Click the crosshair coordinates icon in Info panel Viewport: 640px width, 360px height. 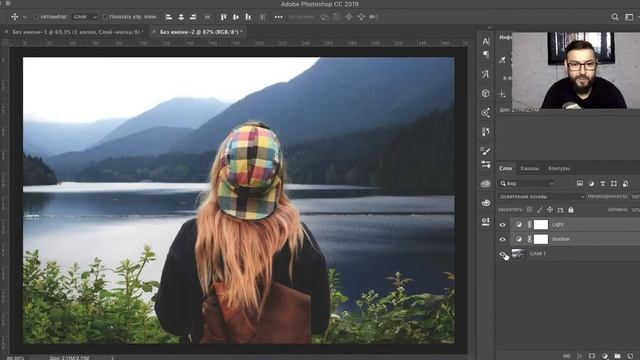point(502,94)
